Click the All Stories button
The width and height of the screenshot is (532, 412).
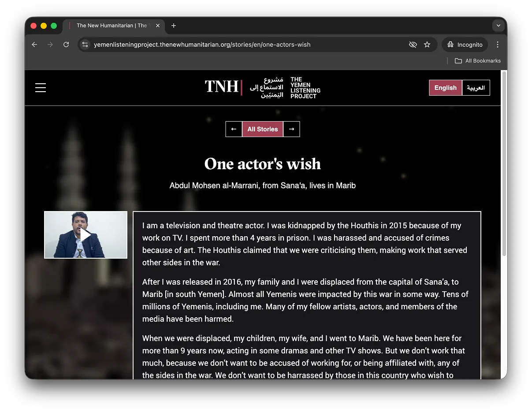click(x=263, y=129)
